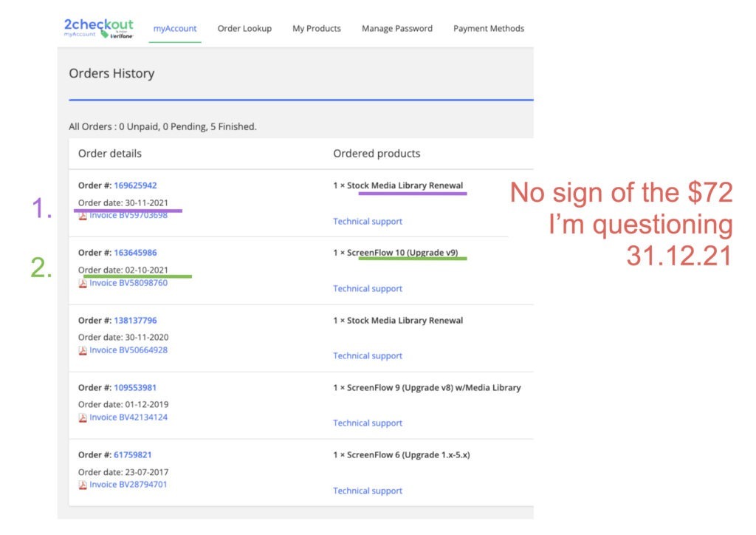Image resolution: width=756 pixels, height=535 pixels.
Task: Click the 2checkout myAccount logo
Action: (99, 29)
